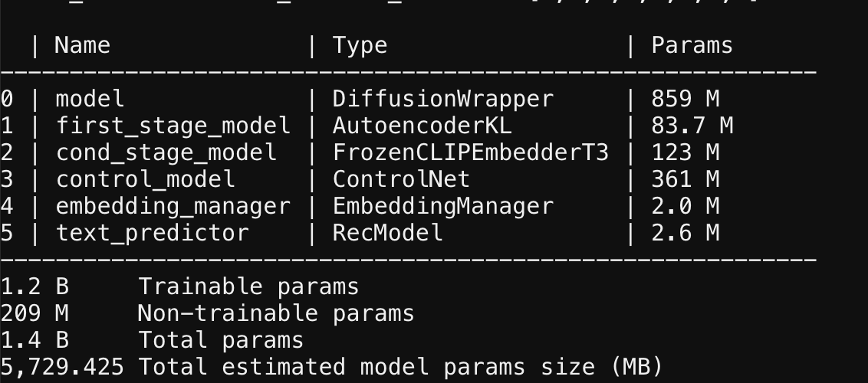
Task: Click the 'FrozenCLIPEmbedderT3' type text
Action: [x=470, y=152]
